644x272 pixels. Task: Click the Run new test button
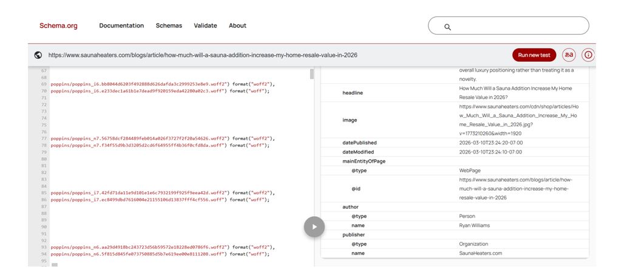pos(534,55)
